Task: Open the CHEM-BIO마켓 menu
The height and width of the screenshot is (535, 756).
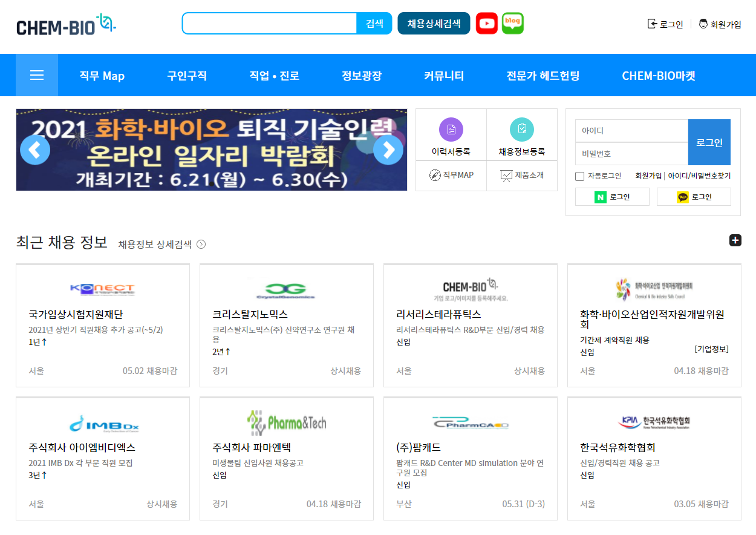Action: pos(659,76)
